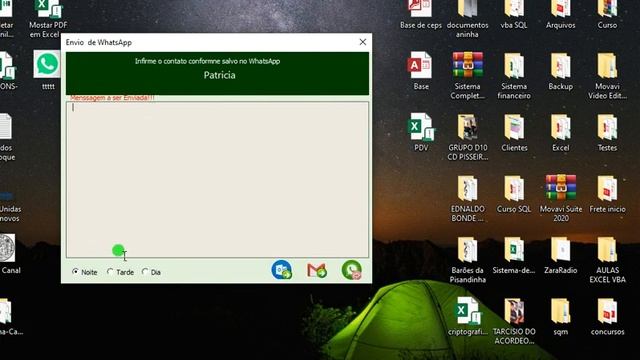This screenshot has height=360, width=640.
Task: Open AULAS EXCEL VBA folder
Action: (x=607, y=260)
